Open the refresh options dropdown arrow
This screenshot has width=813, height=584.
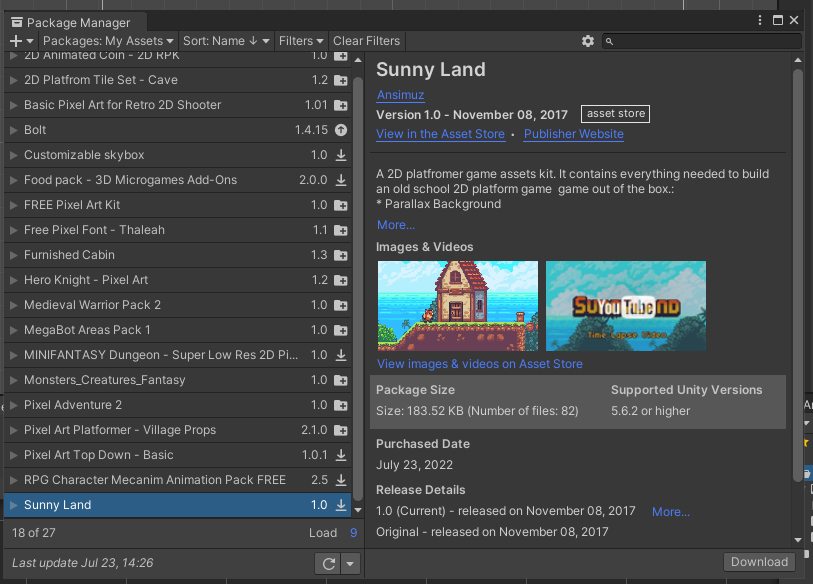click(350, 564)
